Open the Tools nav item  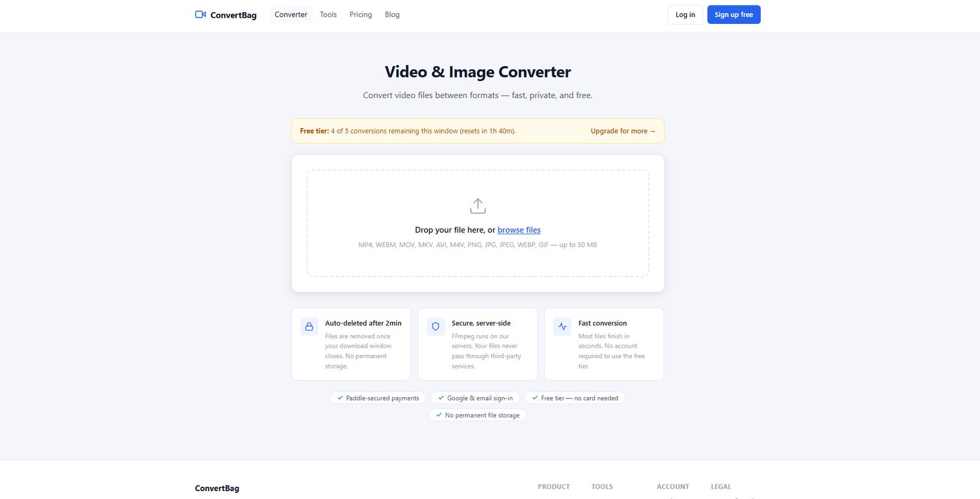(328, 15)
